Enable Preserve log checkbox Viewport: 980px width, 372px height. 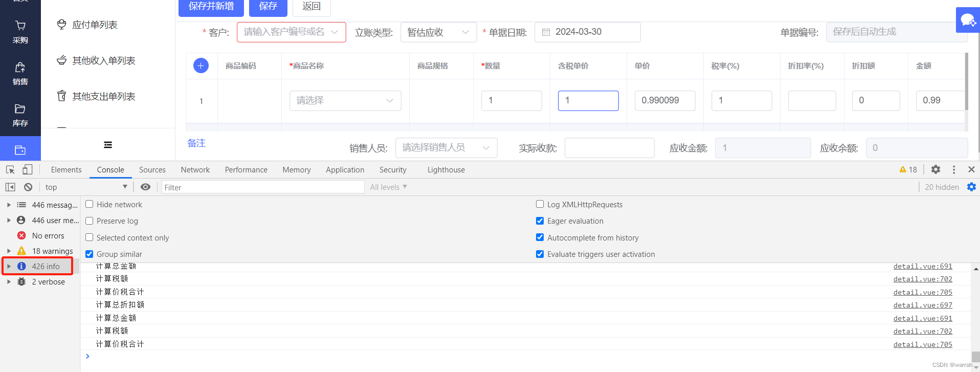pyautogui.click(x=89, y=221)
